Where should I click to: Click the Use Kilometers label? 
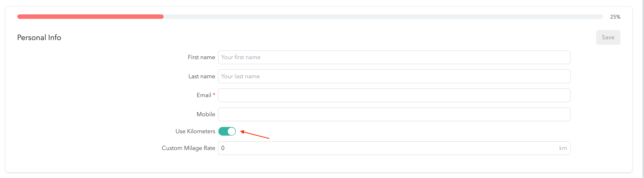[x=195, y=131]
